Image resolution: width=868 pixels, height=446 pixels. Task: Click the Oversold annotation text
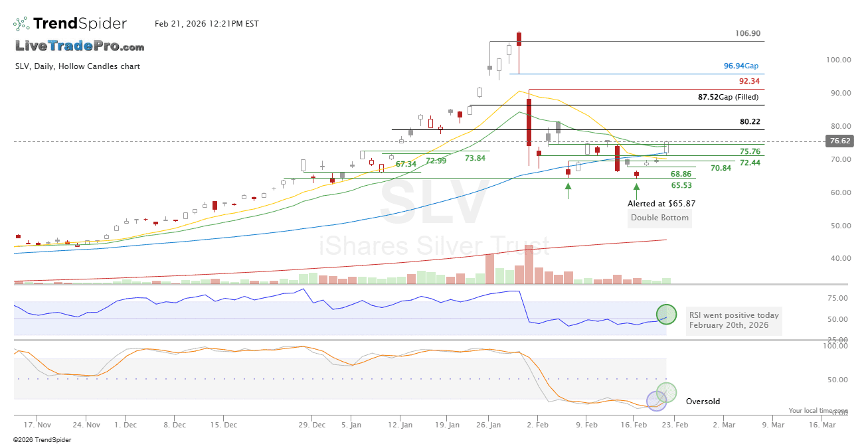tap(703, 402)
